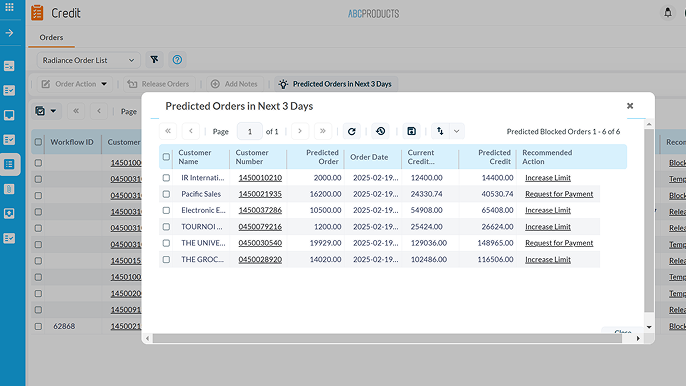Sort by Predicted Order column header
686x387 pixels.
[x=315, y=157]
